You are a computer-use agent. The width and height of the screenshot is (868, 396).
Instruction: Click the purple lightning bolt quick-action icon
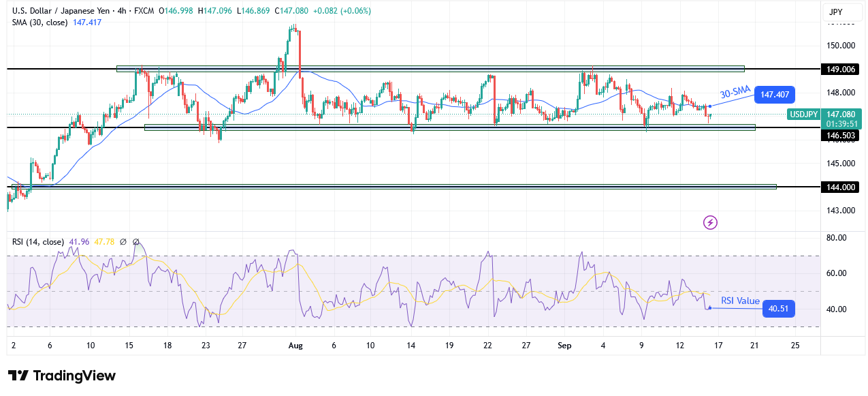[x=709, y=223]
